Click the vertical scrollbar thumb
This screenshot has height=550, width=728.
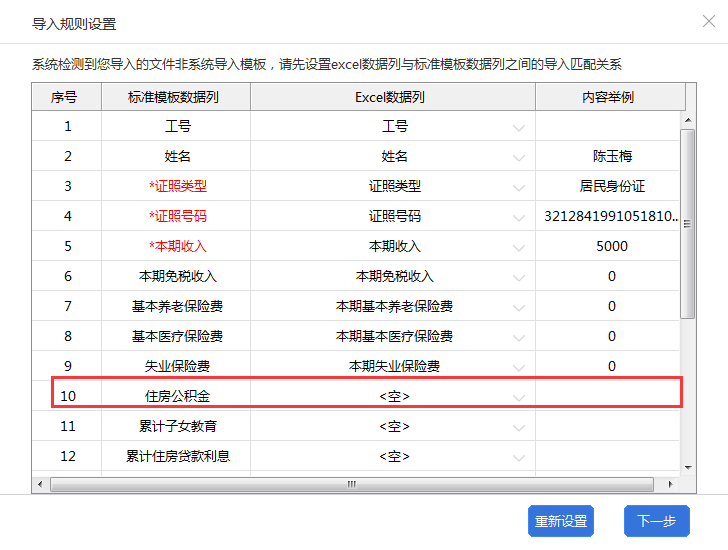[688, 224]
